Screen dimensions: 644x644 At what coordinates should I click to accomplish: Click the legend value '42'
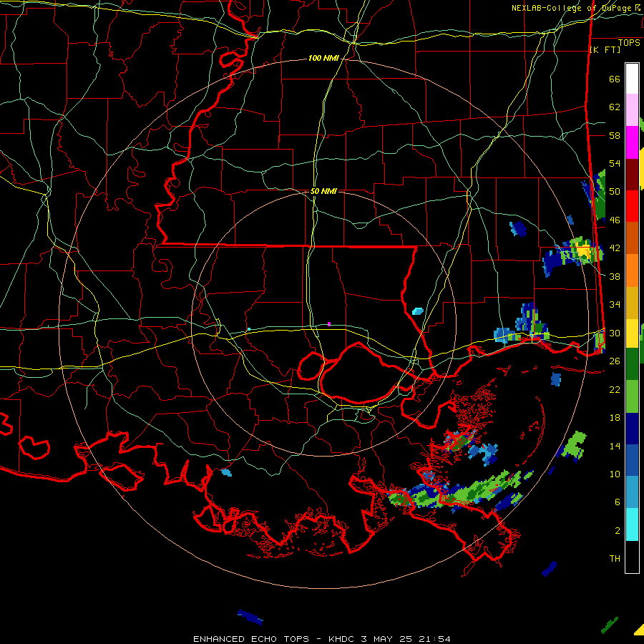point(615,248)
